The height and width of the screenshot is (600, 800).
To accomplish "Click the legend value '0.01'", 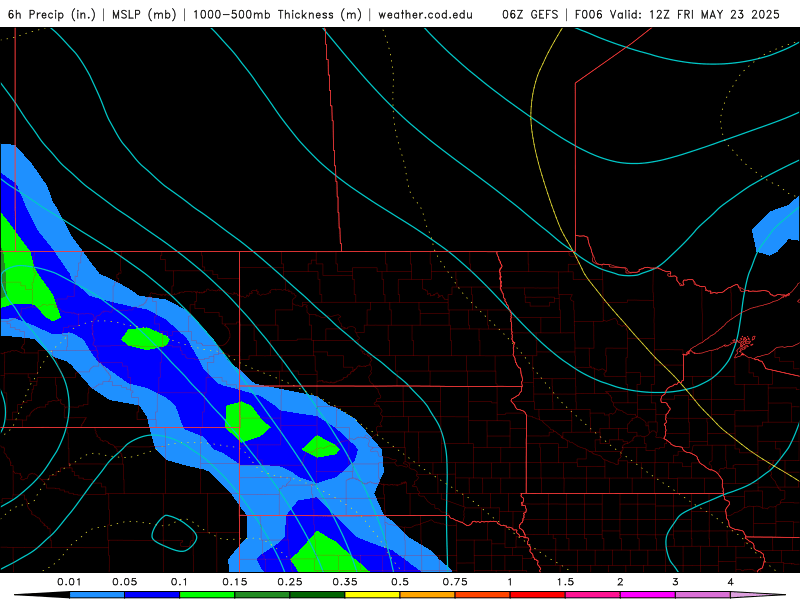I will pyautogui.click(x=69, y=582).
